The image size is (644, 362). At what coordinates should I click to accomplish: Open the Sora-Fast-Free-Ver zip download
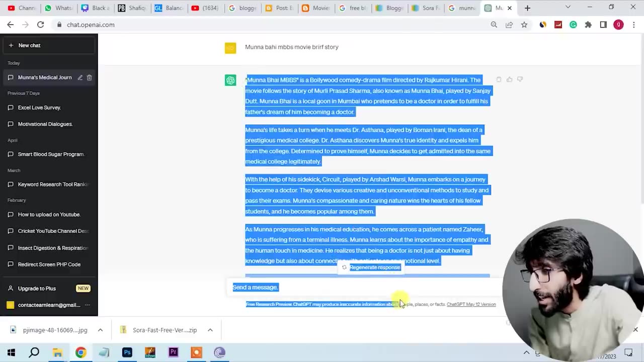point(159,330)
